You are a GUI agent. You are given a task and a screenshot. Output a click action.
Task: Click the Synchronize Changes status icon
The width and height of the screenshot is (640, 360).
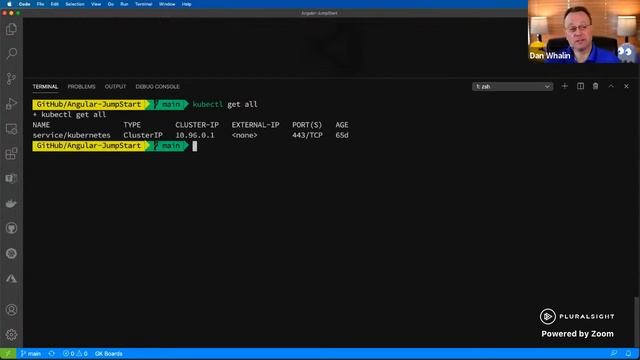coord(52,353)
